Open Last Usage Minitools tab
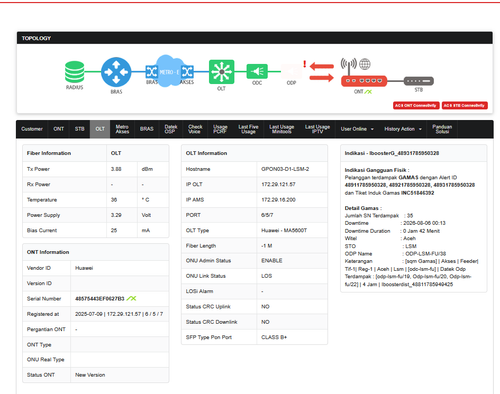 click(x=282, y=129)
